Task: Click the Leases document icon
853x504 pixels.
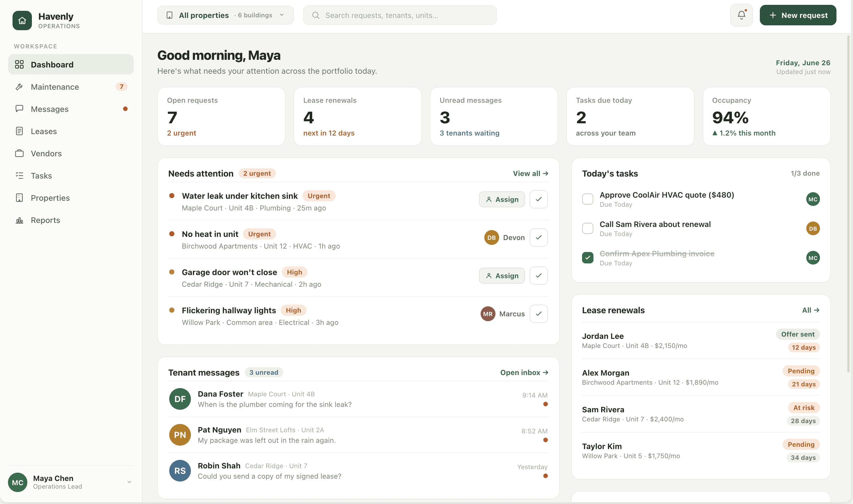Action: pyautogui.click(x=19, y=131)
